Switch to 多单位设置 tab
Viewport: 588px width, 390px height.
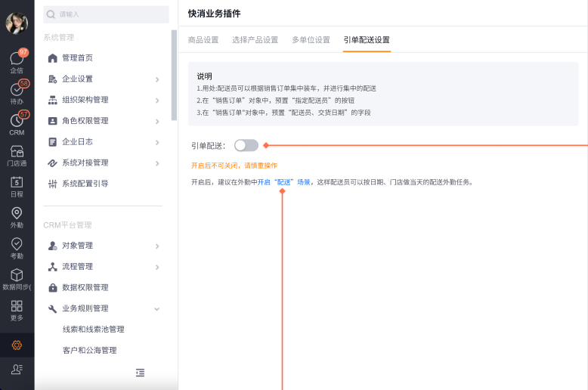pyautogui.click(x=311, y=40)
